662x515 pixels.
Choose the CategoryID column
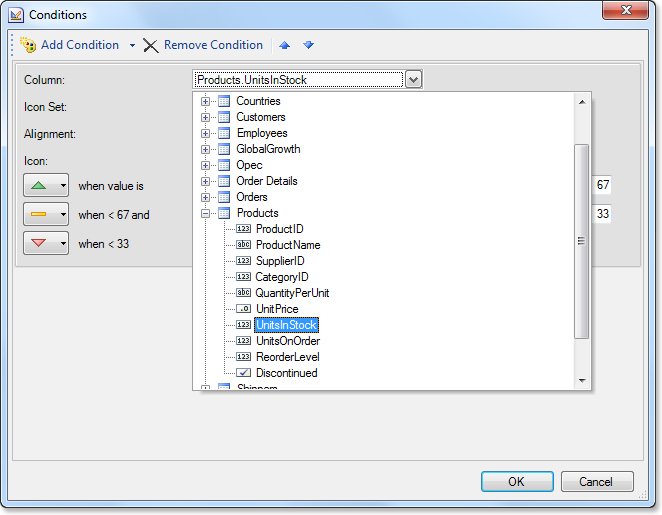(x=282, y=277)
